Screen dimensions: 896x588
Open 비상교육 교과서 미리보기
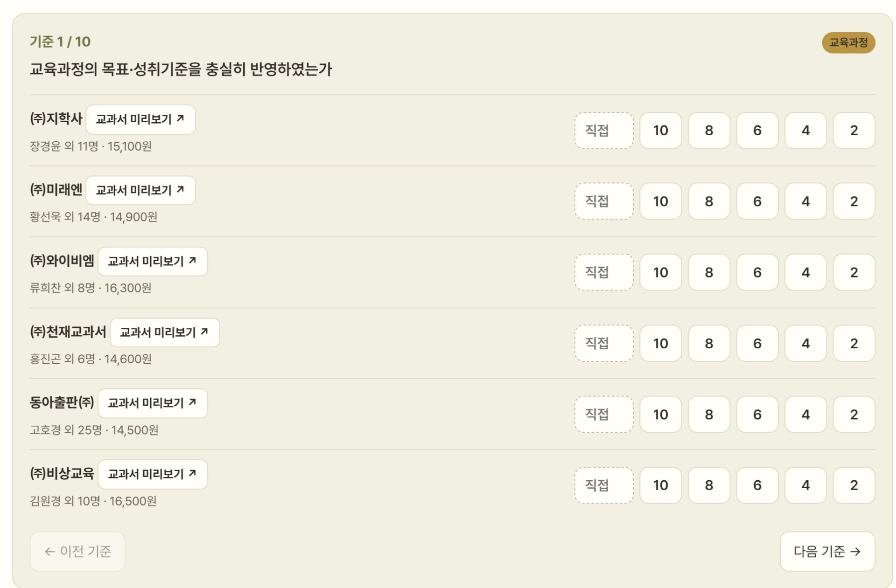click(x=153, y=474)
